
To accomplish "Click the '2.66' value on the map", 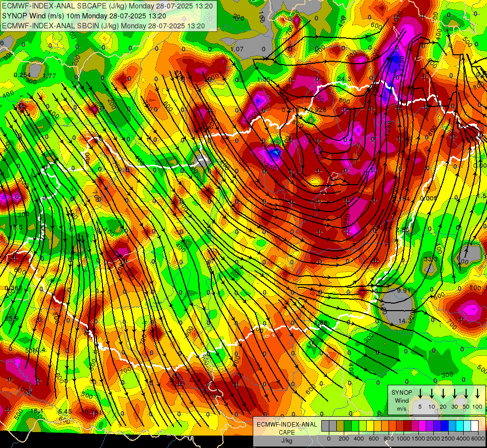I will (x=402, y=229).
